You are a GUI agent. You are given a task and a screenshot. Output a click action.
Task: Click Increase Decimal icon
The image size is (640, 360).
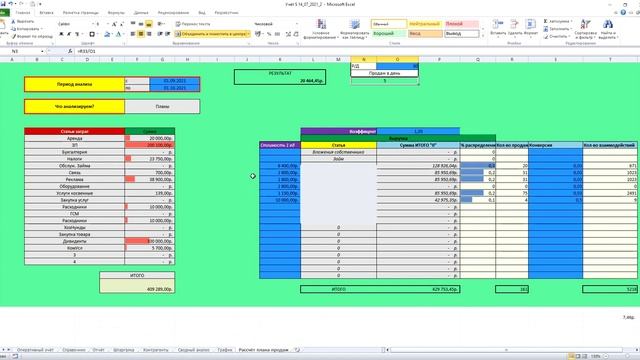[288, 34]
